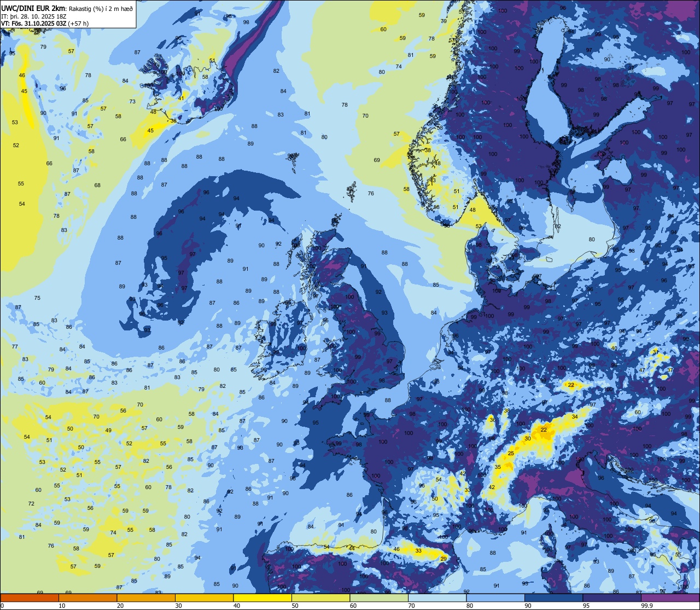Screen dimensions: 700x610
Task: Click the legend tick label 10
Action: coord(62,606)
